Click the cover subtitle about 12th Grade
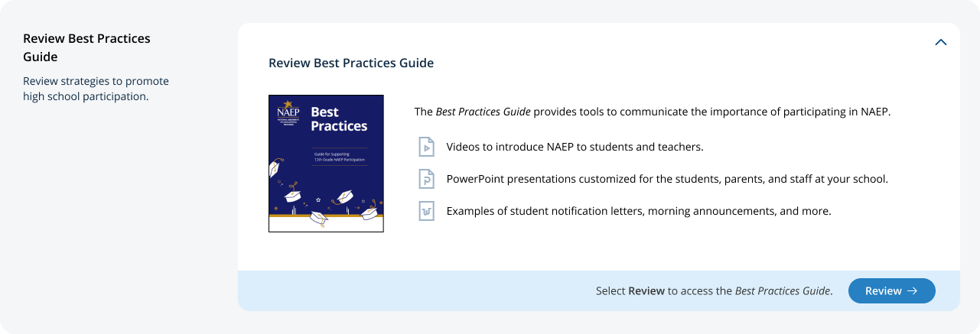The height and width of the screenshot is (334, 980). click(x=338, y=157)
